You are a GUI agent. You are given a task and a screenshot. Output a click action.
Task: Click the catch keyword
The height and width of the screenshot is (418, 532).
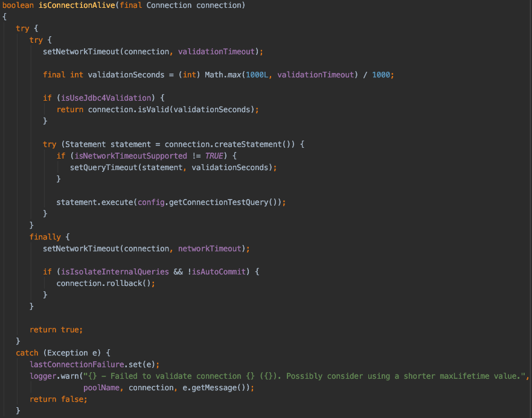27,353
